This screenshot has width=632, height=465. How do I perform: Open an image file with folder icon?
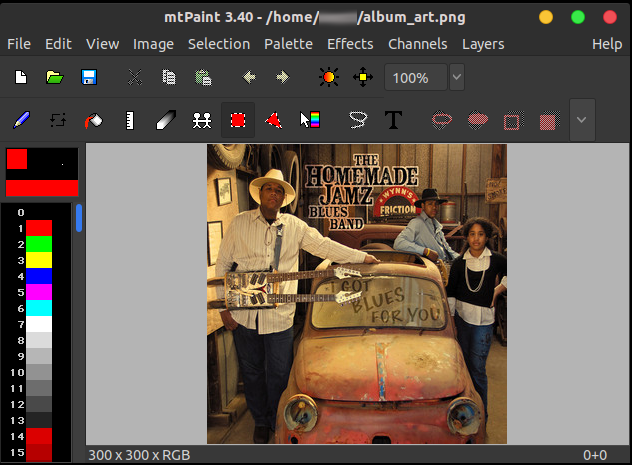(55, 77)
